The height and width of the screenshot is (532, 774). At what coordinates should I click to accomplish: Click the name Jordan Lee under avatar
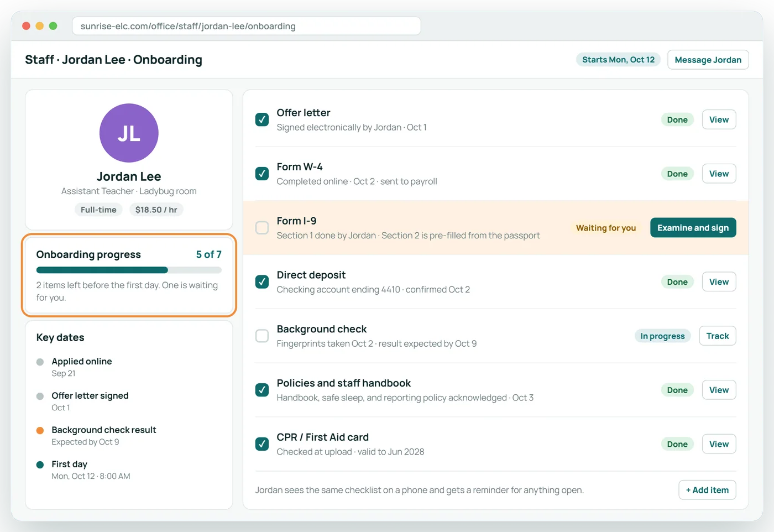[x=129, y=176]
